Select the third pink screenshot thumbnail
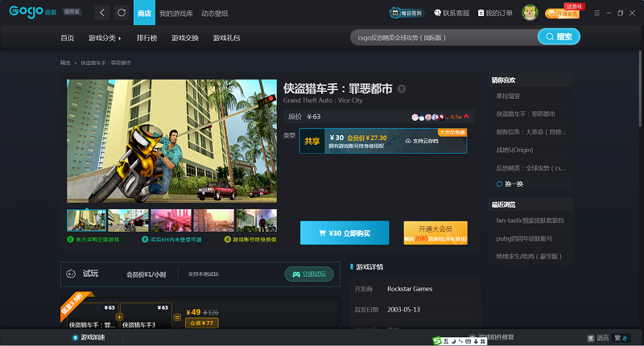This screenshot has height=346, width=644. tap(171, 220)
